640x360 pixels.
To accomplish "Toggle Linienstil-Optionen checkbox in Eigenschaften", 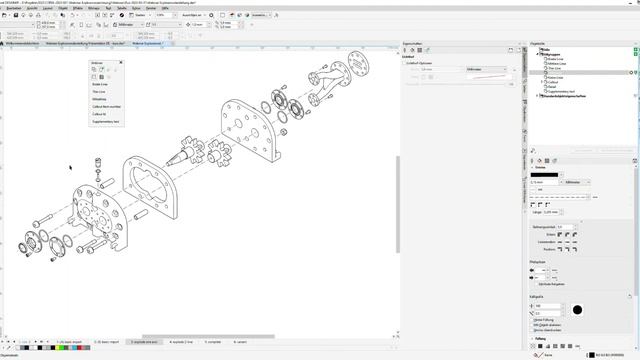I will [404, 63].
